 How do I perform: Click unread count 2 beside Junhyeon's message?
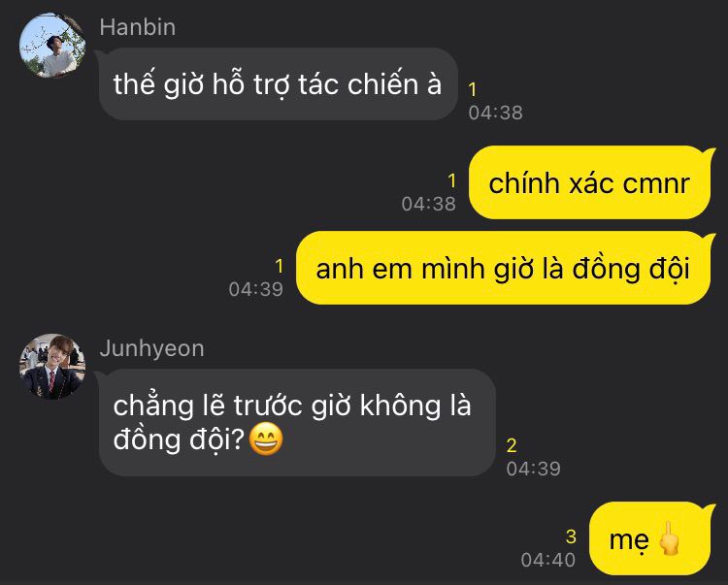(x=512, y=445)
